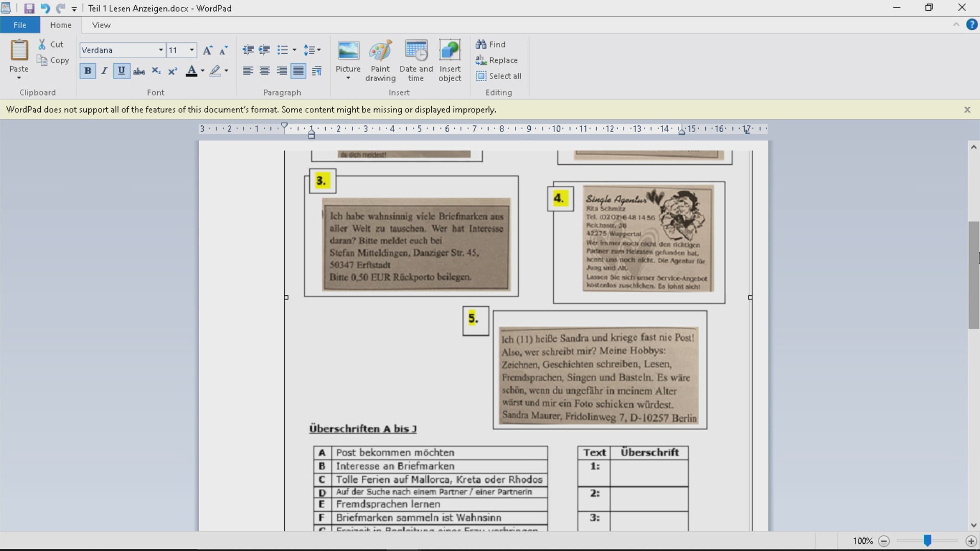980x551 pixels.
Task: Zoom out with the minus button
Action: click(884, 541)
